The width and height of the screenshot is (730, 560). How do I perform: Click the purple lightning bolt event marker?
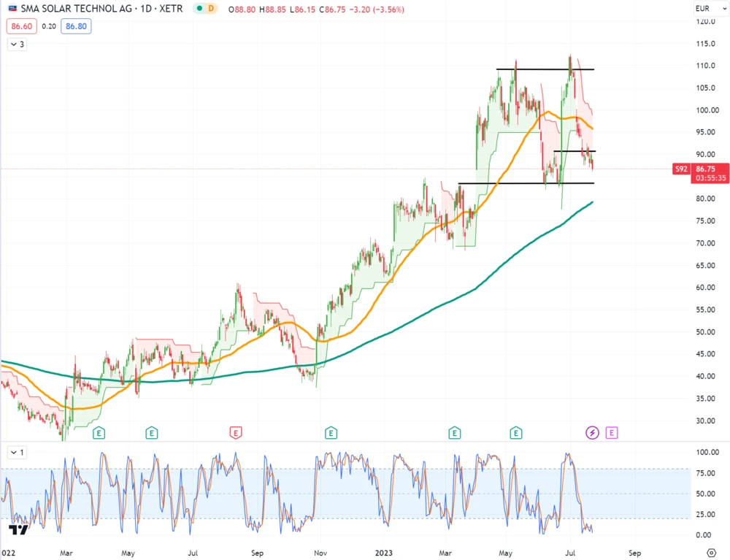(x=593, y=433)
